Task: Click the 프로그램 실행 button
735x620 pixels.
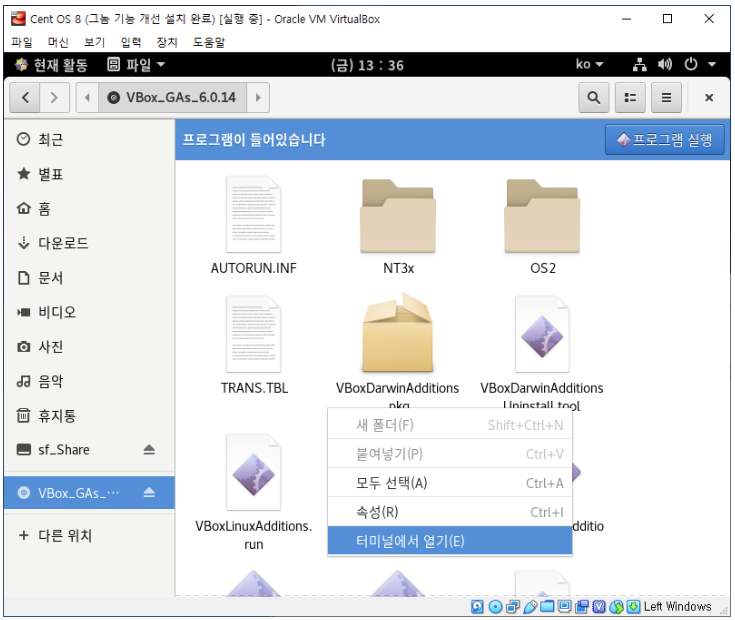Action: click(x=665, y=139)
